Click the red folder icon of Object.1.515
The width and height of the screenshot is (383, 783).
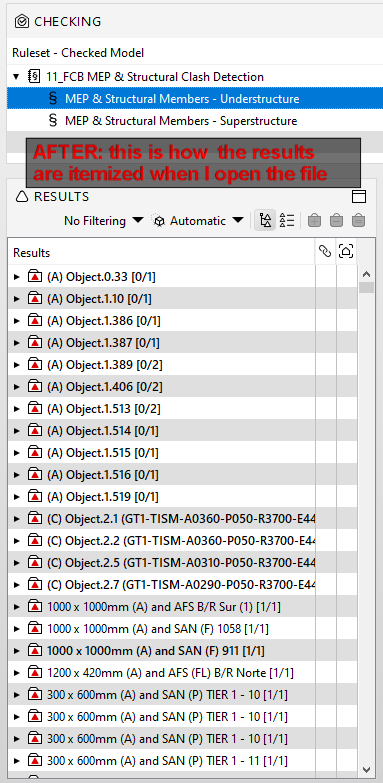click(34, 452)
